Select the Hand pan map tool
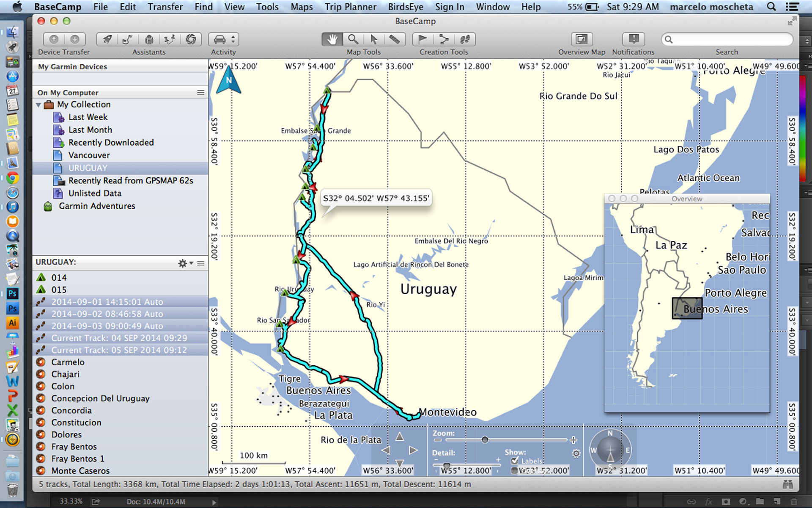The width and height of the screenshot is (812, 508). (x=332, y=39)
